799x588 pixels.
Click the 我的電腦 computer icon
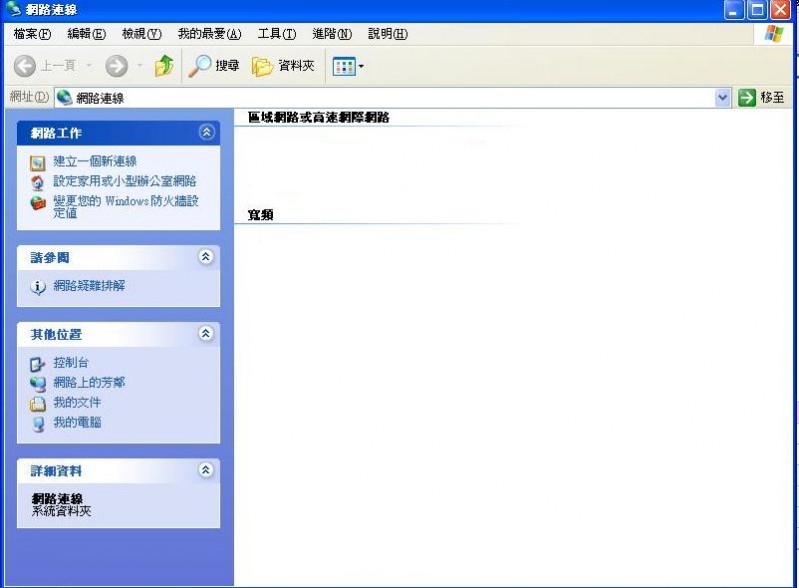coord(38,424)
